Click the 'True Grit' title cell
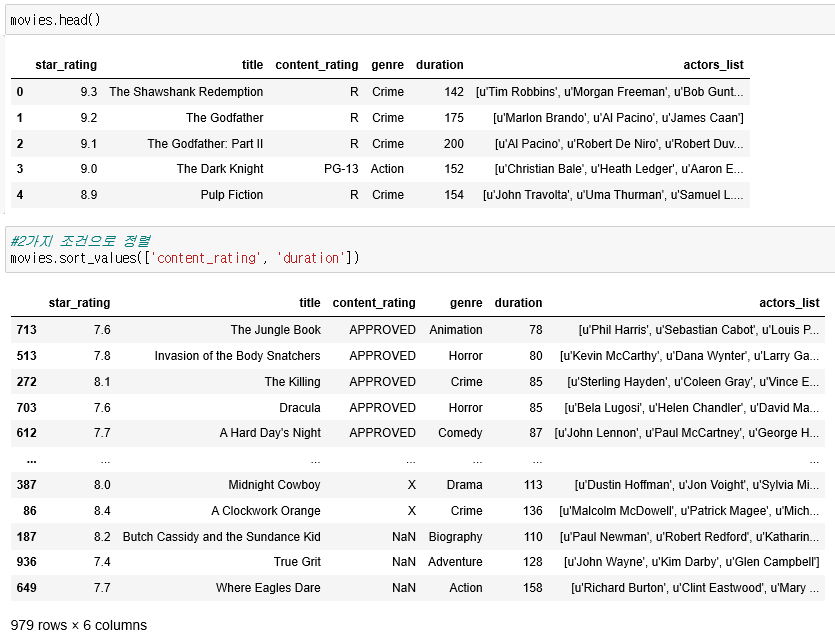 297,562
